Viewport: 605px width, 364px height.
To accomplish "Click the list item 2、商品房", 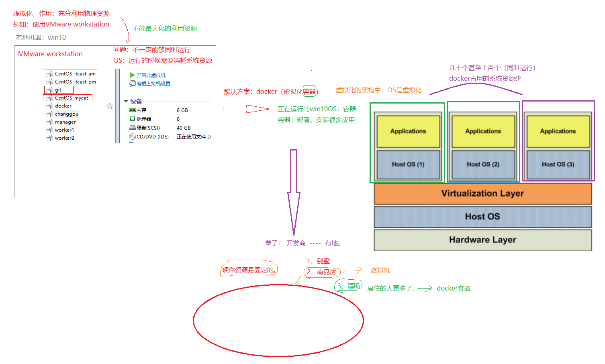I will [x=321, y=272].
